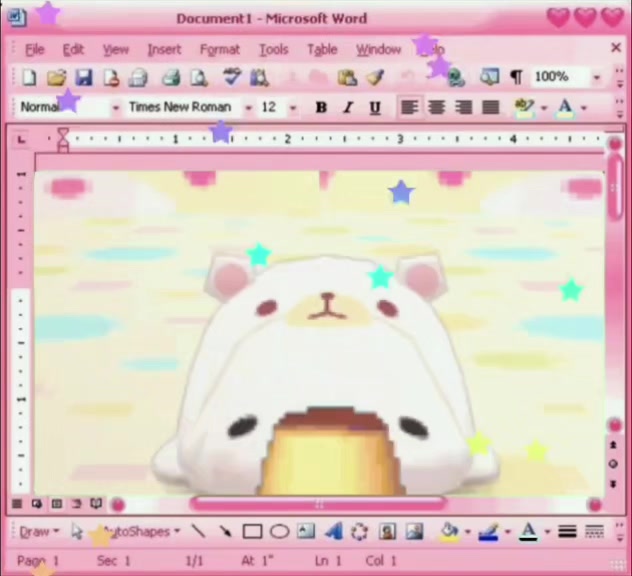This screenshot has width=632, height=576.
Task: Open the Edit menu
Action: (x=73, y=50)
